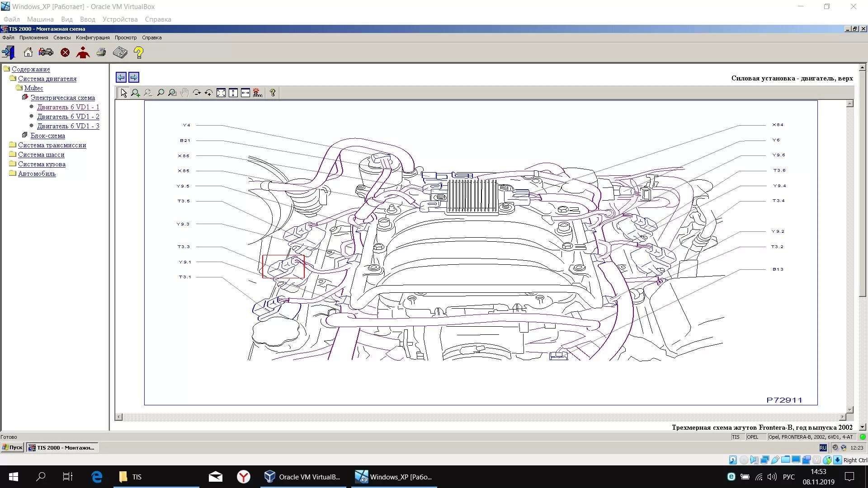Image resolution: width=868 pixels, height=488 pixels.
Task: Open the Автомобиль link
Action: (37, 174)
